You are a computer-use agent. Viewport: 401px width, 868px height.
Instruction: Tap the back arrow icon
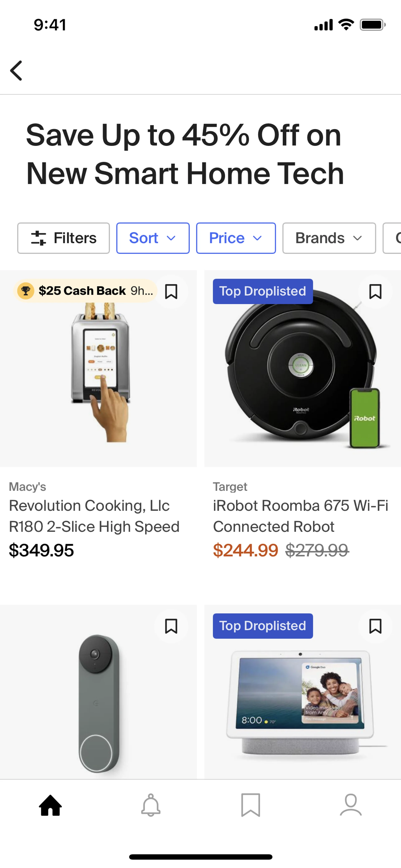point(16,70)
